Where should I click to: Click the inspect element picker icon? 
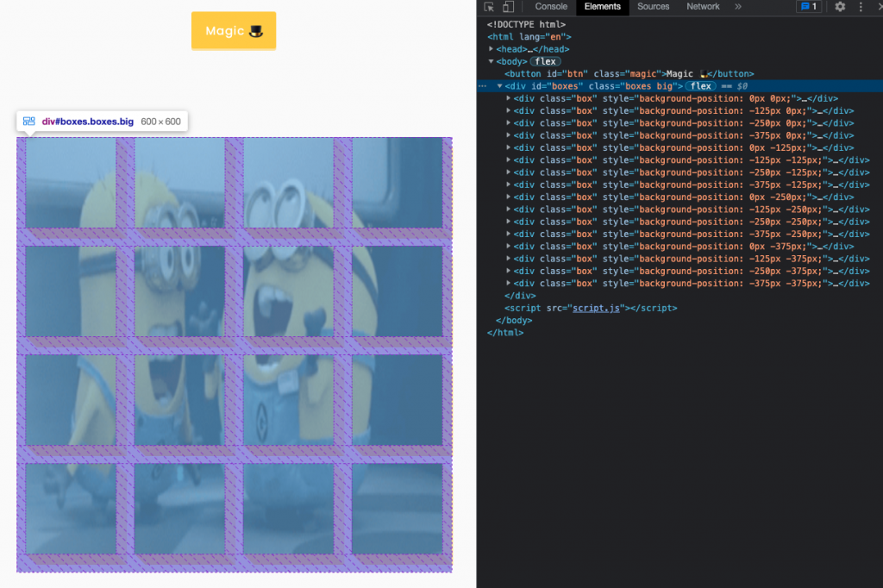pyautogui.click(x=489, y=7)
